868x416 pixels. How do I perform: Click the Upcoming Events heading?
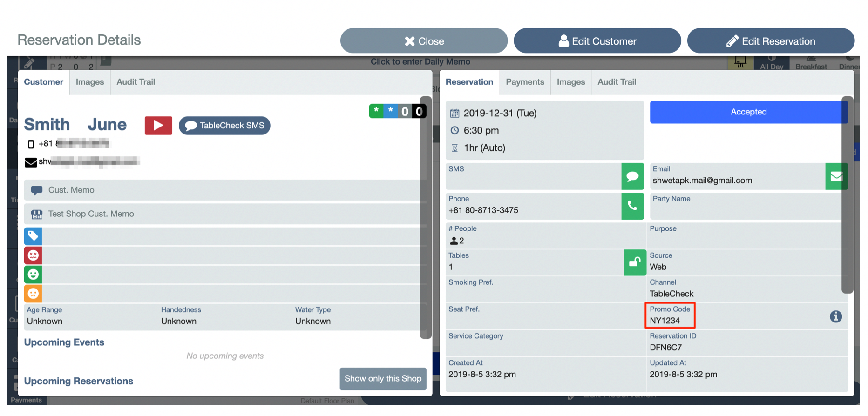pos(64,342)
